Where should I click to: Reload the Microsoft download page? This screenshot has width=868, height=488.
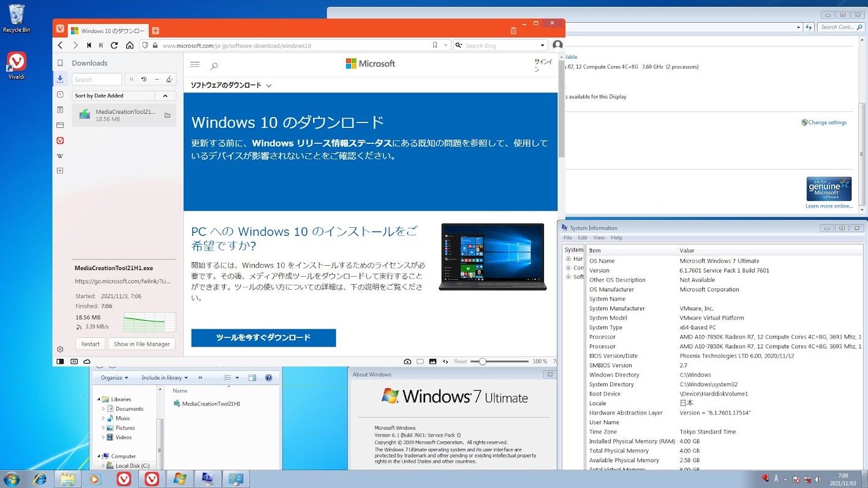(x=114, y=45)
